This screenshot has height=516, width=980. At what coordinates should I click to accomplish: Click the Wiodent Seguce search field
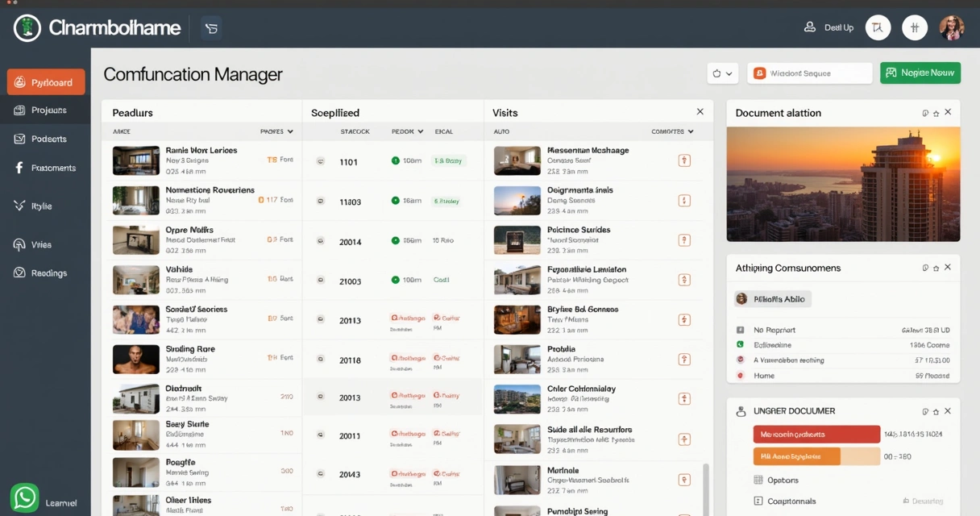click(x=810, y=73)
